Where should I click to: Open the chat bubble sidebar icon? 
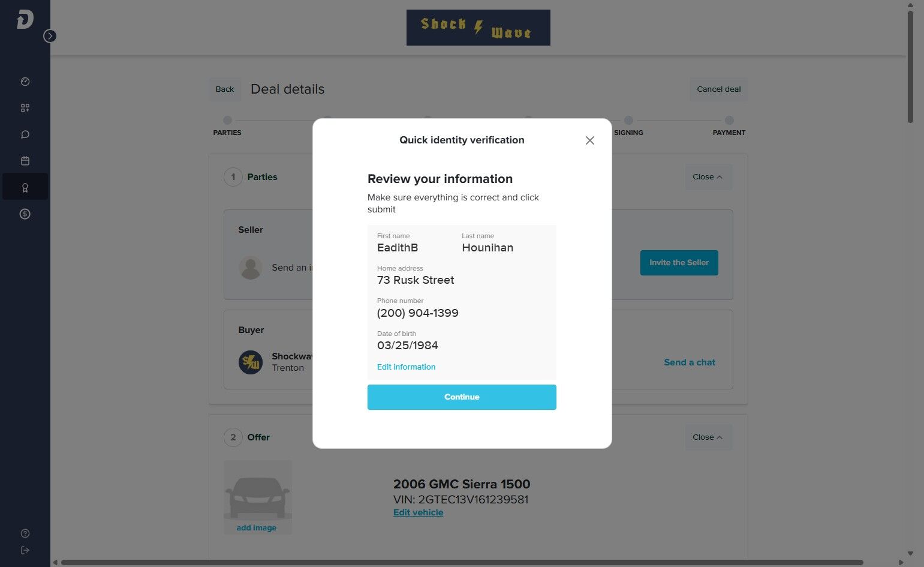coord(25,134)
